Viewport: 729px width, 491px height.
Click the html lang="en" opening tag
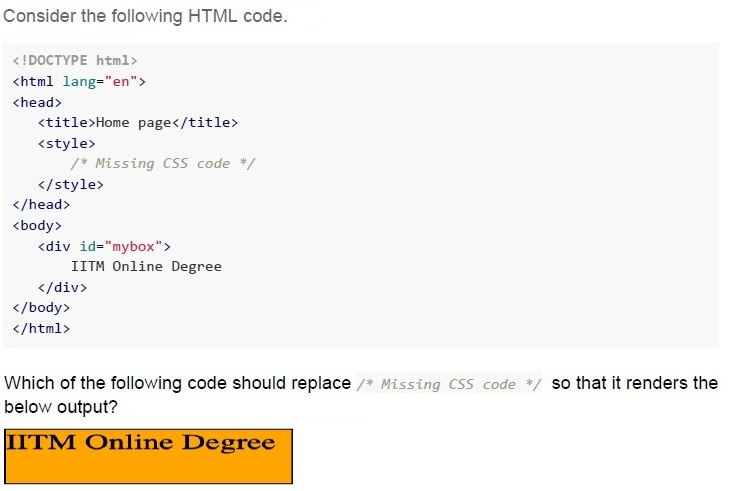point(79,81)
